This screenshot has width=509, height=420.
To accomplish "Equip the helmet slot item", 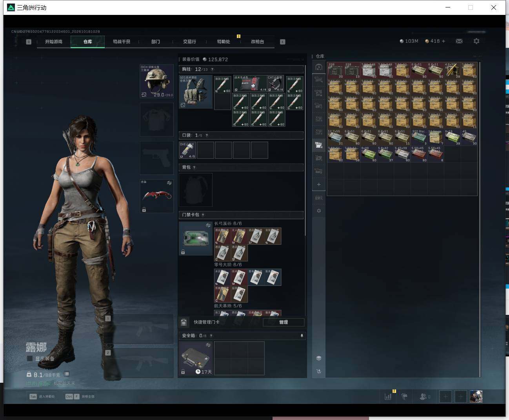I will pyautogui.click(x=157, y=81).
